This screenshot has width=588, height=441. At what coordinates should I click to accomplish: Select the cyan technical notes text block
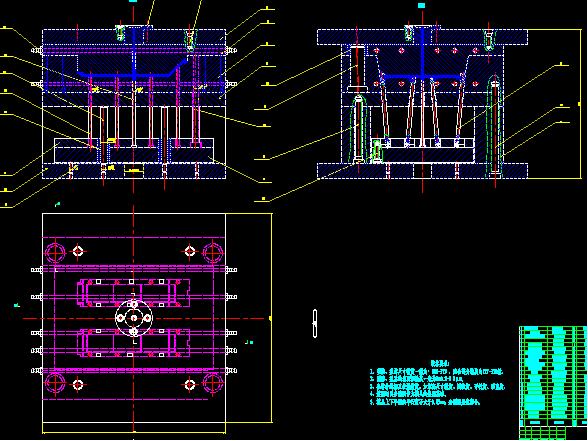[438, 383]
